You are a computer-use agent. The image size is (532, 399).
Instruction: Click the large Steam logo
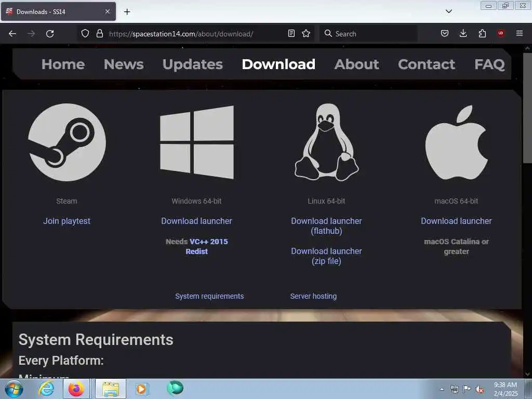[x=67, y=142]
